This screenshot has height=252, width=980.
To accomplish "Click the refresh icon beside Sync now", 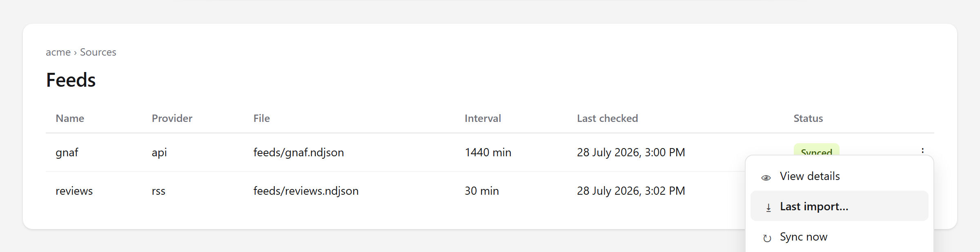I will pos(767,238).
